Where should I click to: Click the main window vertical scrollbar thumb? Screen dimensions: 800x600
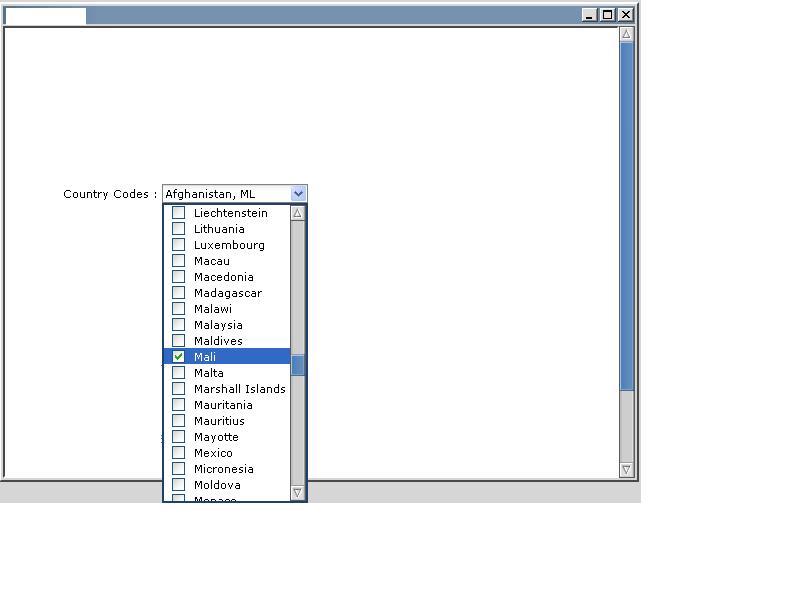click(627, 215)
